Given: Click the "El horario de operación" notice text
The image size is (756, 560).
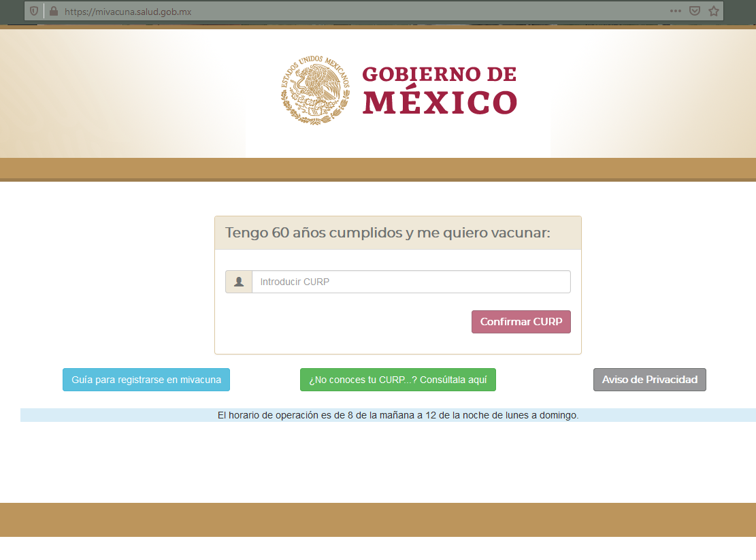Looking at the screenshot, I should tap(398, 416).
